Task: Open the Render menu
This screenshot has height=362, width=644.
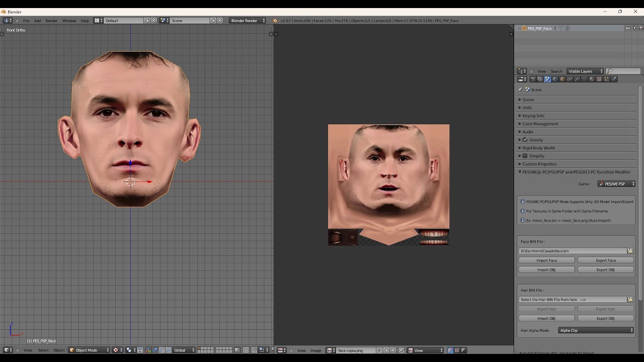Action: coord(51,21)
